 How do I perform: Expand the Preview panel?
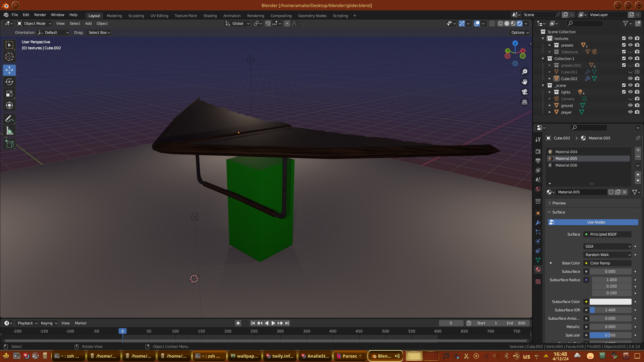[x=559, y=203]
